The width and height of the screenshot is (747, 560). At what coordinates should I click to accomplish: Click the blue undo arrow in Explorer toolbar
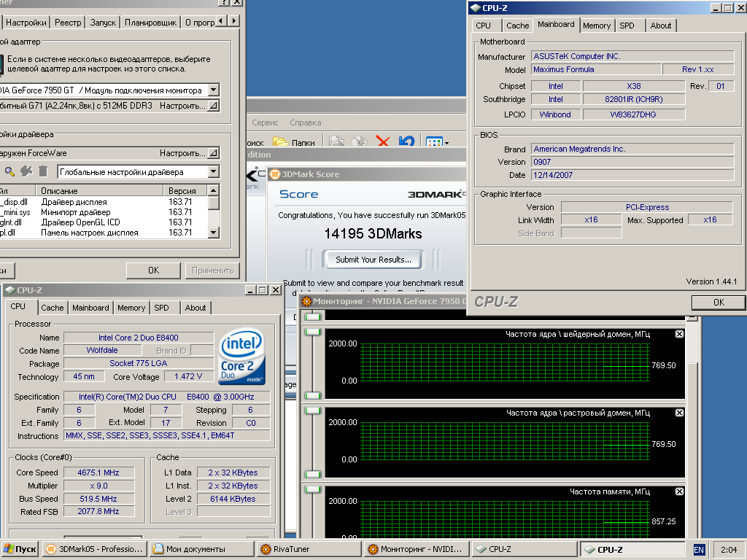coord(406,141)
